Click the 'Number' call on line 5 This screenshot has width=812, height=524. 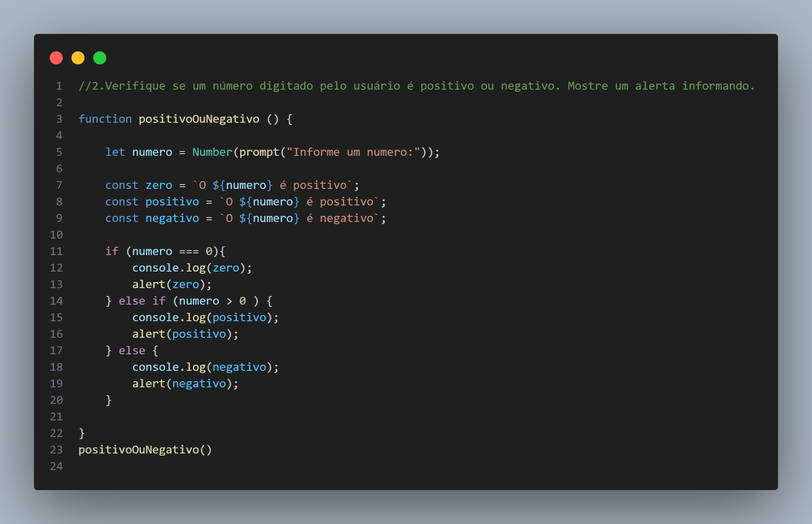pos(212,152)
